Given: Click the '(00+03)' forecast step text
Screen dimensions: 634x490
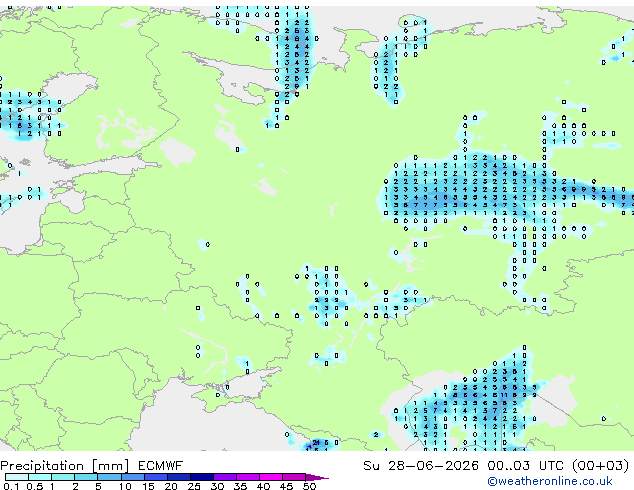Looking at the screenshot, I should pos(600,466).
